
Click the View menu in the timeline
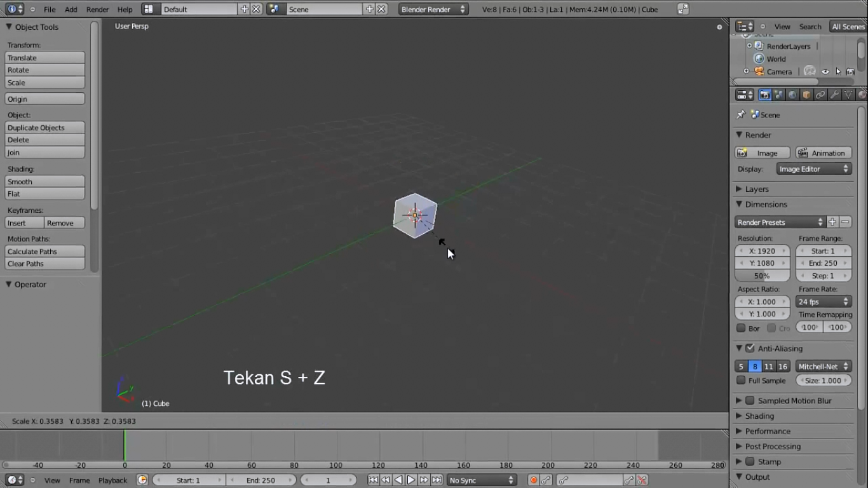(x=53, y=480)
